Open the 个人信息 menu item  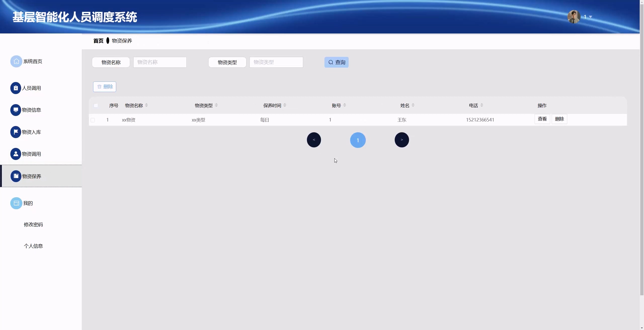click(x=33, y=246)
